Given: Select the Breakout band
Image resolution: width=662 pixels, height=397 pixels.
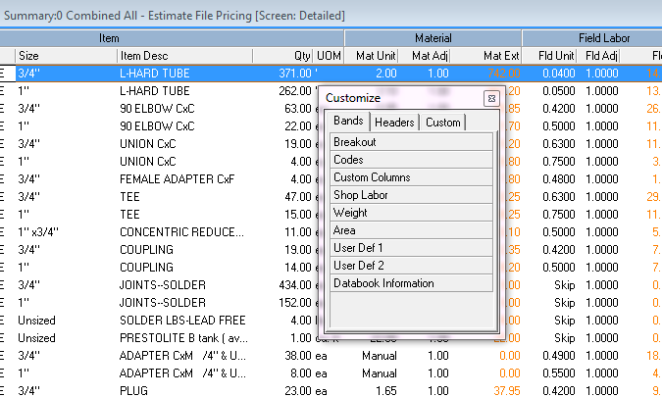Looking at the screenshot, I should 411,142.
